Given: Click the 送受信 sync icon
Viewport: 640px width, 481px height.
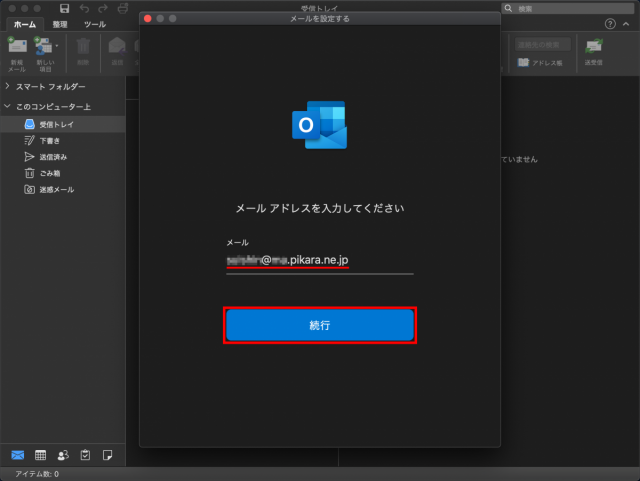Looking at the screenshot, I should coord(594,50).
